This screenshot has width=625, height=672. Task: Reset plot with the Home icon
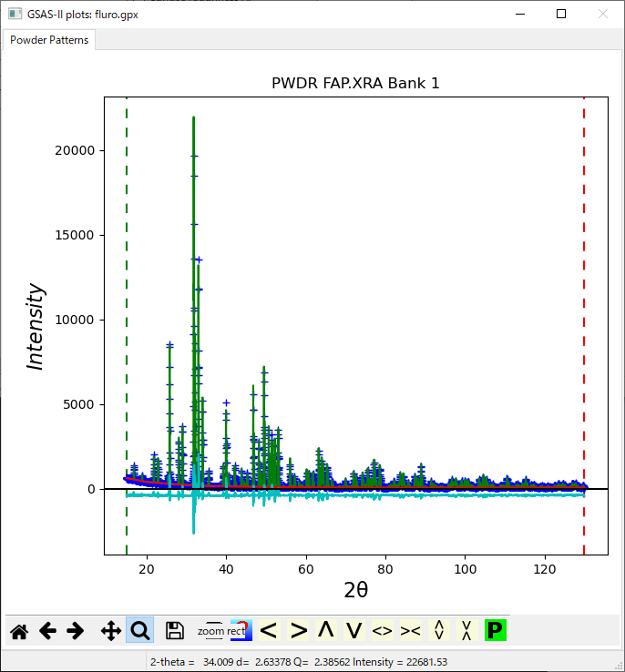tap(18, 630)
